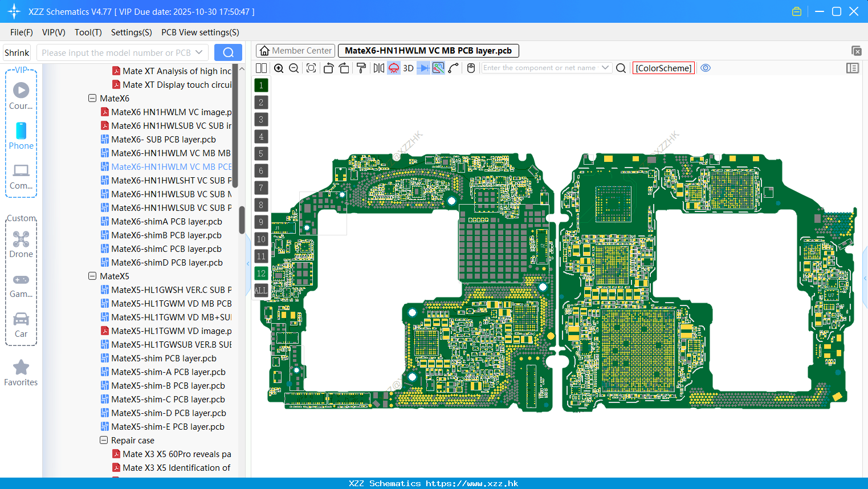
Task: Switch to 3D view
Action: pyautogui.click(x=408, y=68)
